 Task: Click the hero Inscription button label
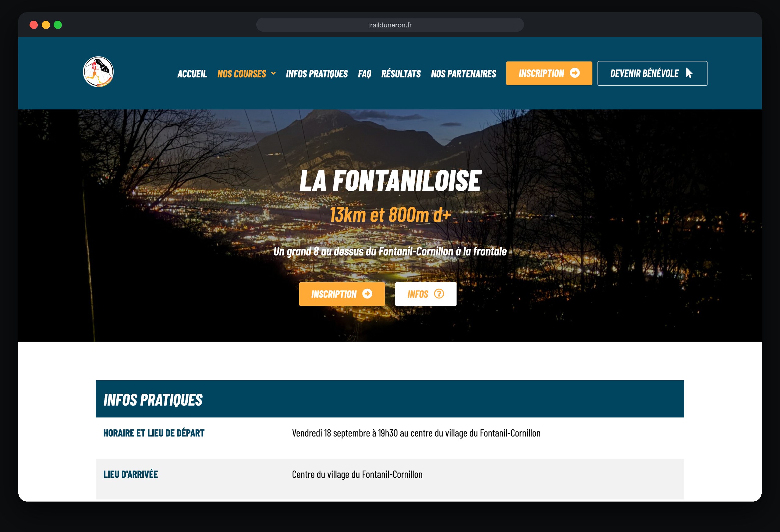tap(334, 294)
